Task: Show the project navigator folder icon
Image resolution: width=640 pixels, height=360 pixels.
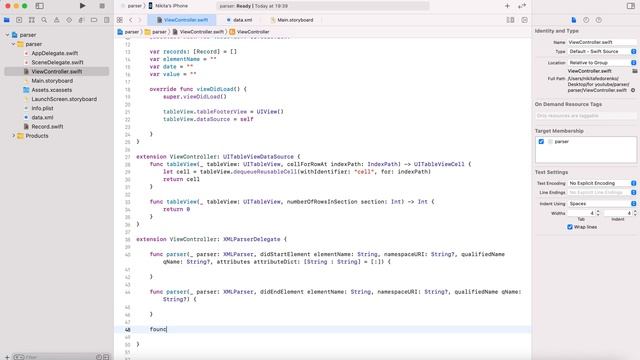Action: [x=7, y=20]
